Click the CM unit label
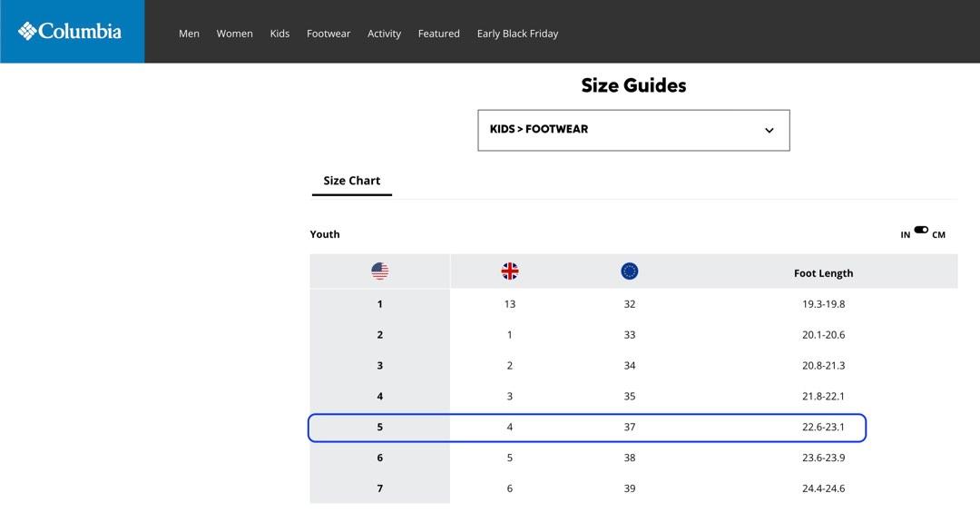This screenshot has width=980, height=513. pos(938,234)
